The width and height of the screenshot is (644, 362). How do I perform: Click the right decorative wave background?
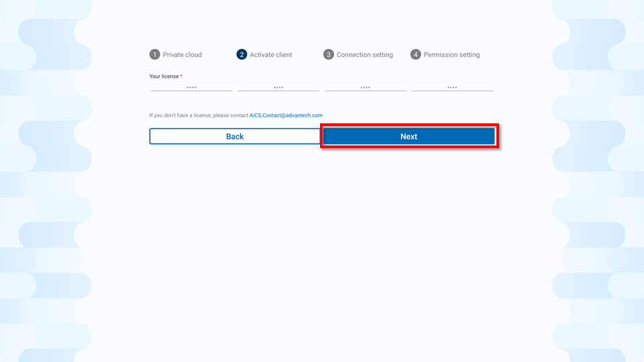click(598, 181)
